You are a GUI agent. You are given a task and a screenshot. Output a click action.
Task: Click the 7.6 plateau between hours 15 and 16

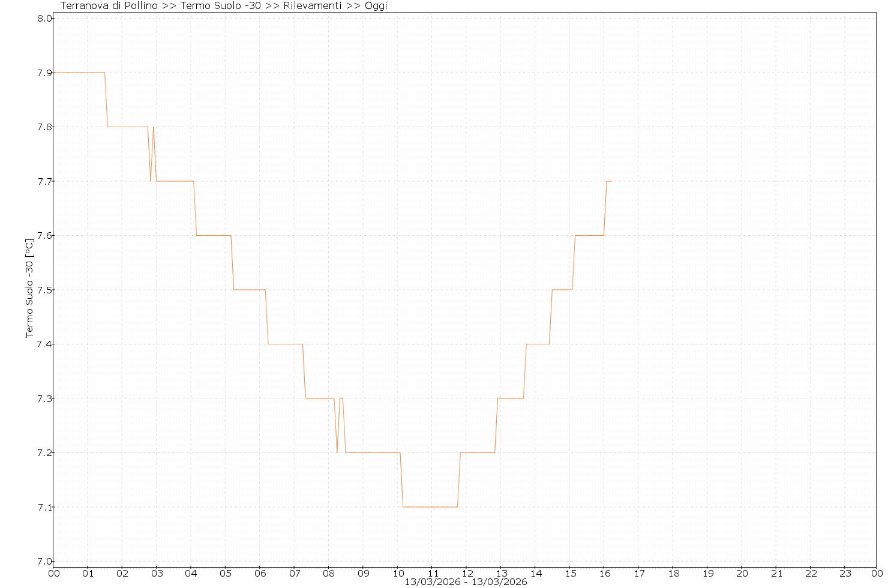(x=589, y=236)
